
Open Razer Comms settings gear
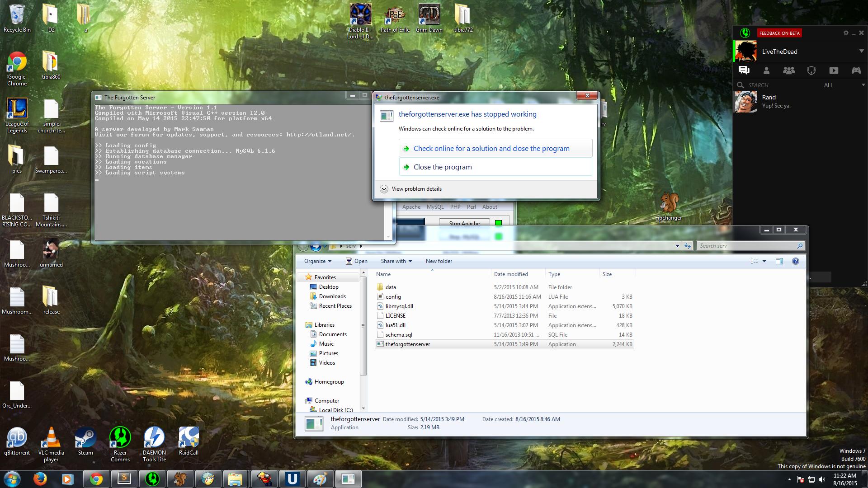(846, 33)
